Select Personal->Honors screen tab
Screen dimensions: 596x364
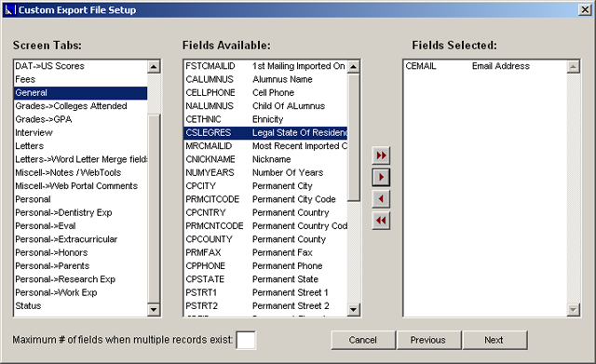81,252
